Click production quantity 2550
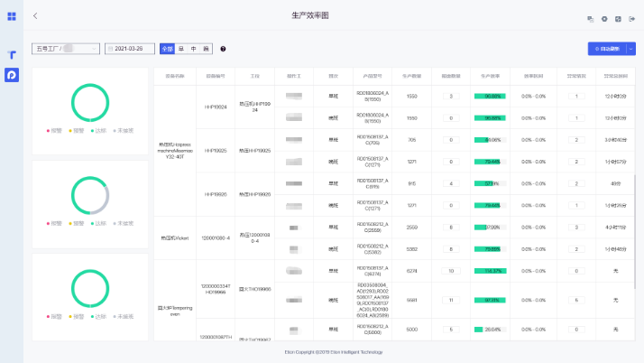644x363 pixels. pos(412,228)
